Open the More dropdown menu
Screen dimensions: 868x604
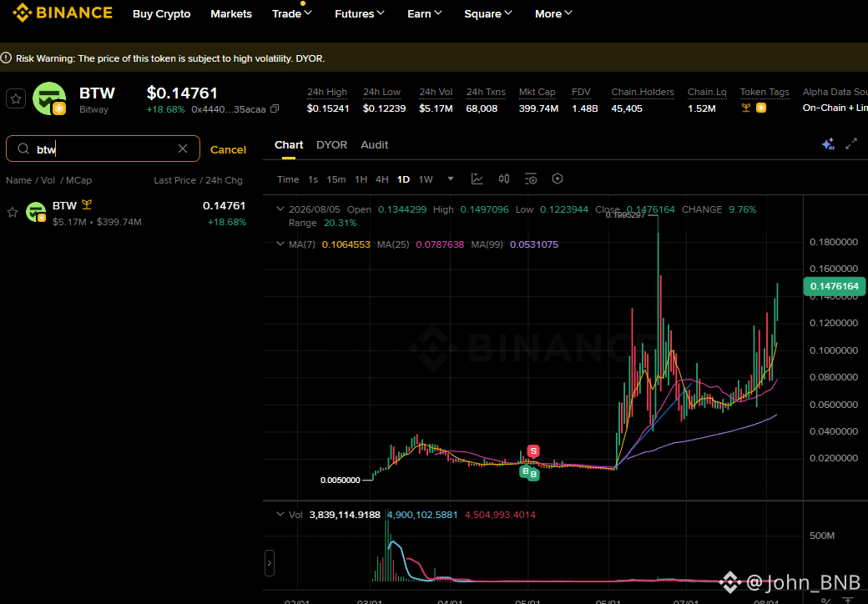click(553, 14)
